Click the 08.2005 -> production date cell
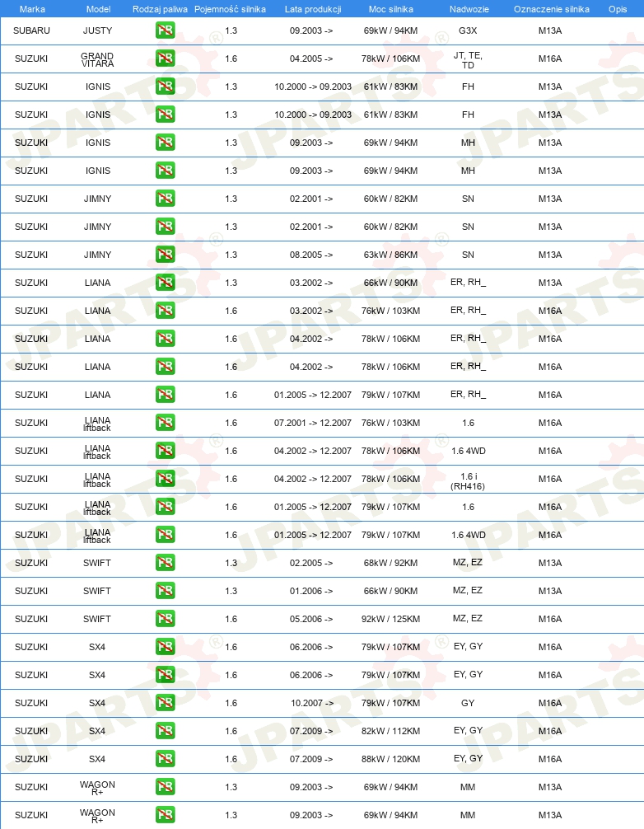This screenshot has width=644, height=829. click(x=311, y=255)
